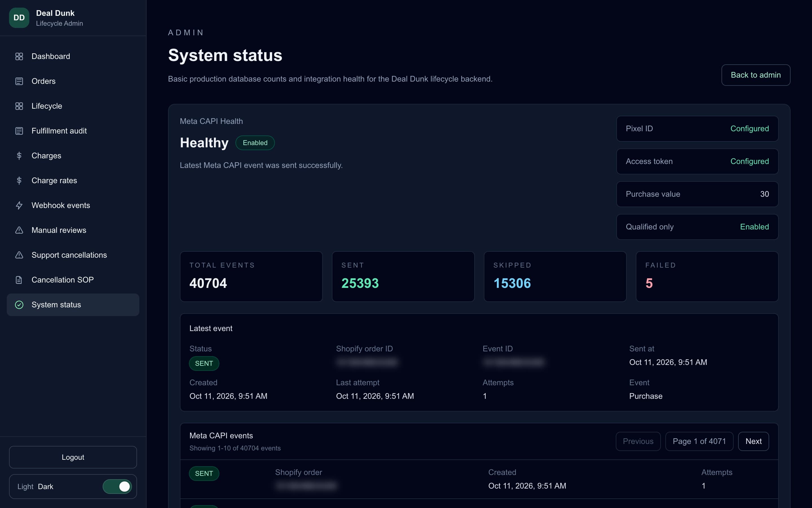
Task: Open Lifecycle in the sidebar
Action: pos(73,106)
